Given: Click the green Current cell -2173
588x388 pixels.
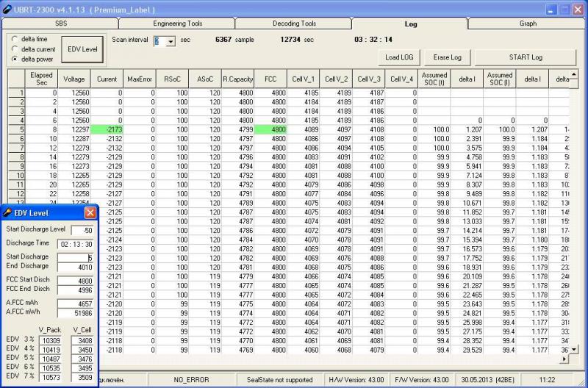Looking at the screenshot, I should click(x=107, y=130).
